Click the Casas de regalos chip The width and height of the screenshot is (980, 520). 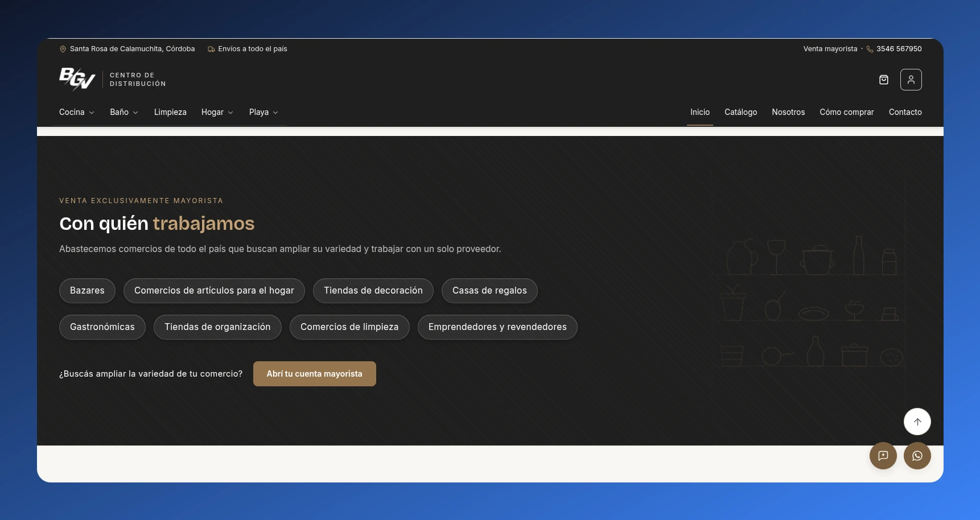click(x=489, y=291)
